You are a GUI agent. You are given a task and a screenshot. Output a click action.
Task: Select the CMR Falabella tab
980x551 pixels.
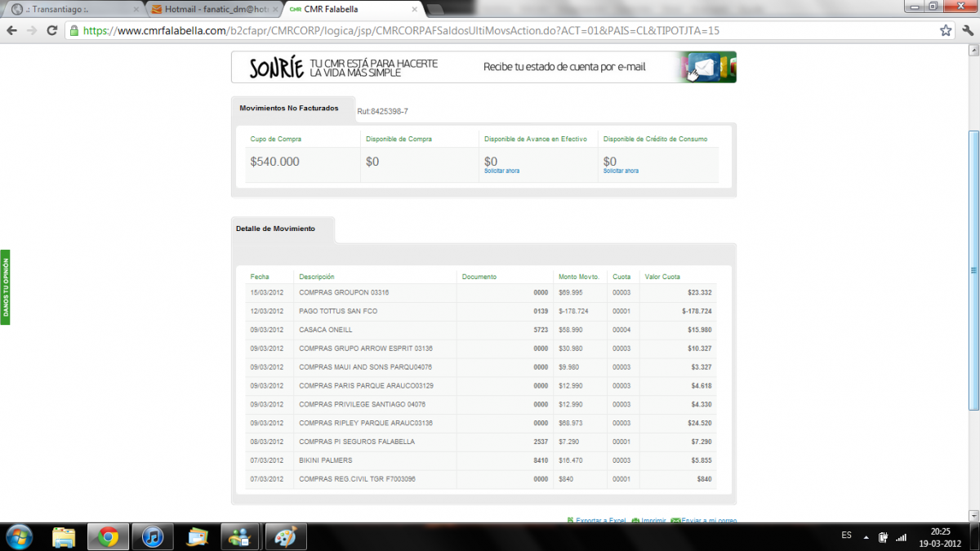[354, 10]
